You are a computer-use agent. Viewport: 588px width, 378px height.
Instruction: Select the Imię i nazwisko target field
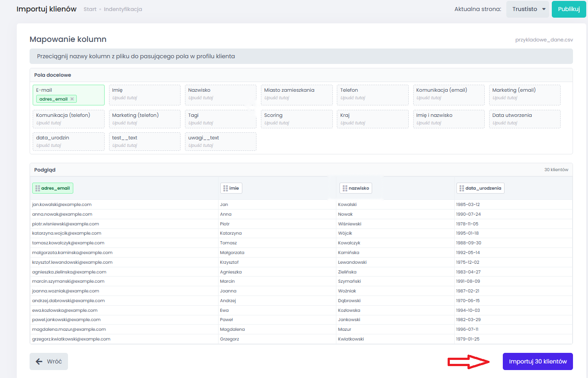449,119
